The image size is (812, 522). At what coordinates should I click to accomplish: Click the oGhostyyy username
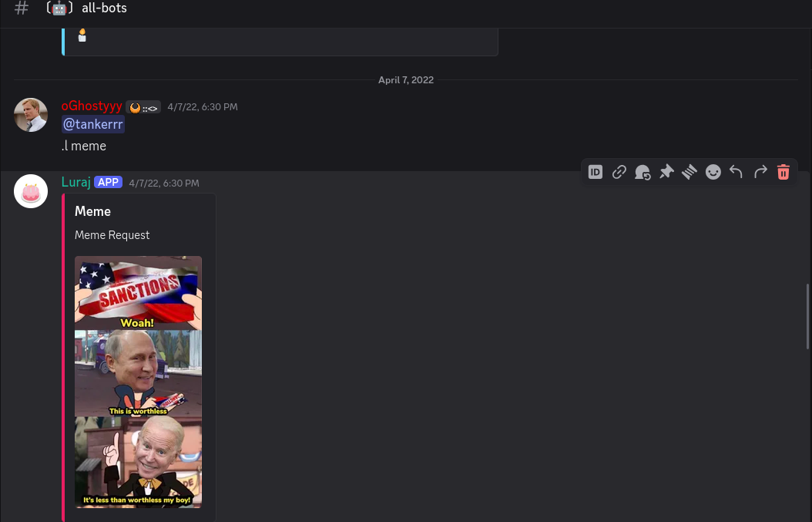[x=92, y=106]
